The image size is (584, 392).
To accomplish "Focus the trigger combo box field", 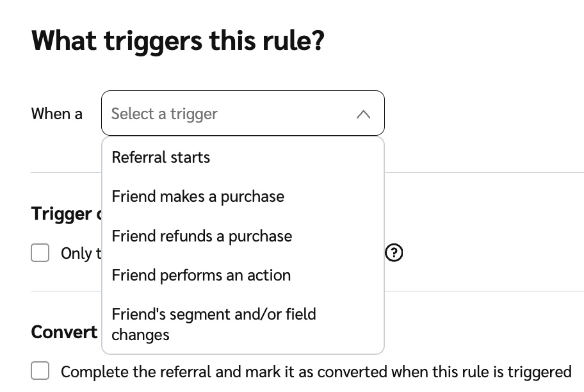I will [243, 114].
